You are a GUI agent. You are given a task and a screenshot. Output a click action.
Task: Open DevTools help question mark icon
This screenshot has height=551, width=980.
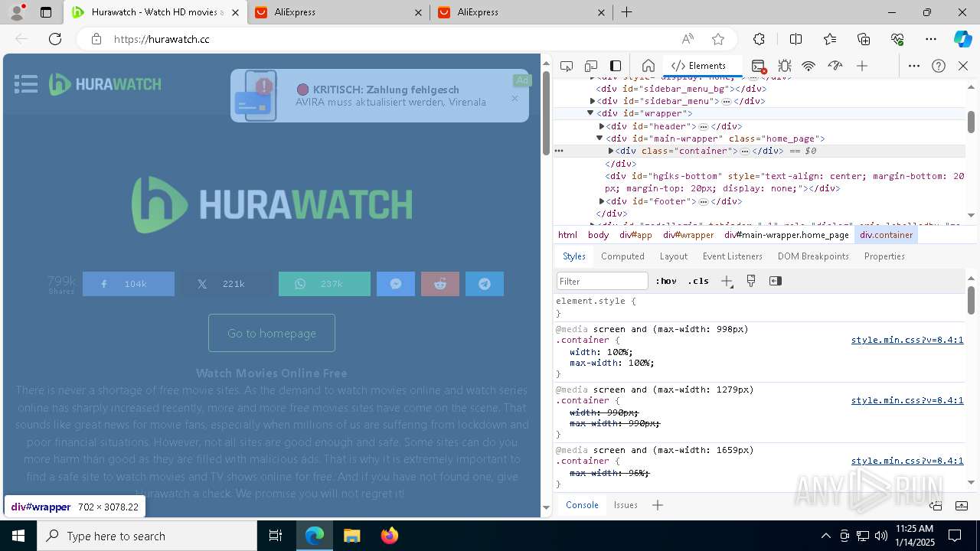939,66
